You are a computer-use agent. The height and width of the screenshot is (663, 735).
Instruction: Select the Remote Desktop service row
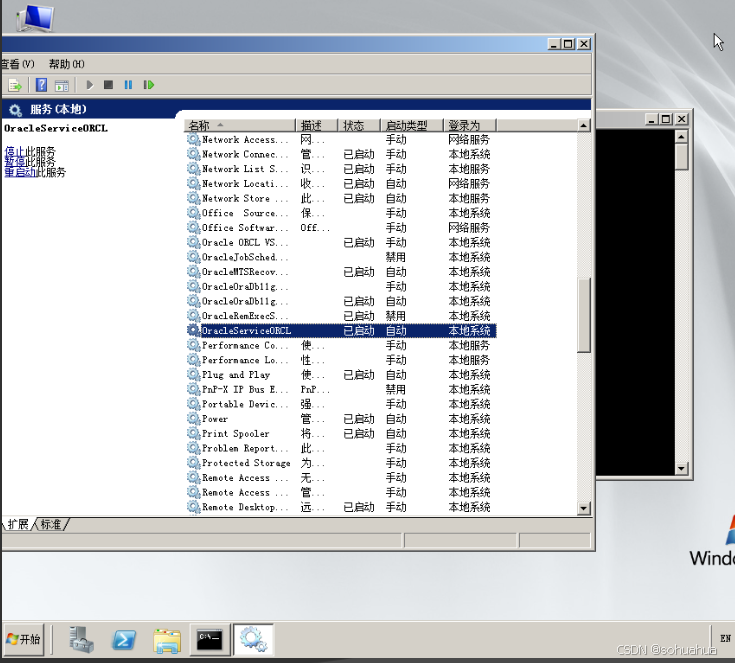pos(341,507)
